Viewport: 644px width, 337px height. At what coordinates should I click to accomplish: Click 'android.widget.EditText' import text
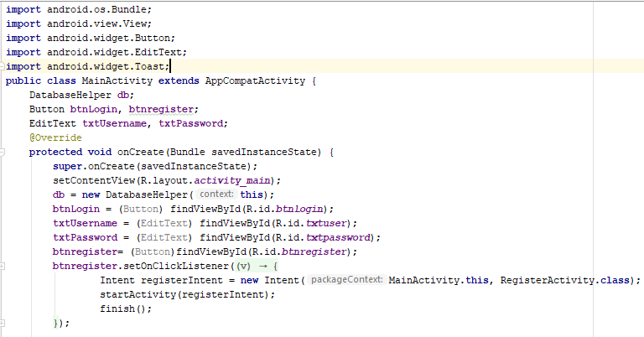(114, 52)
